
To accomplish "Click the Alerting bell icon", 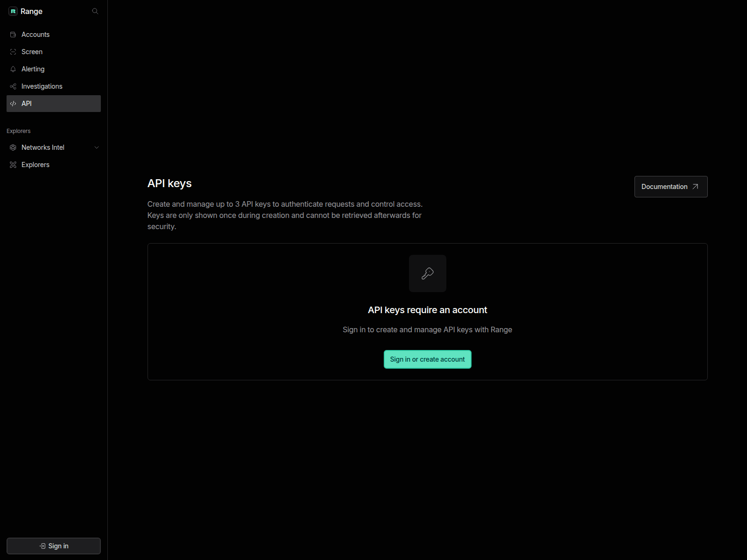I will click(x=13, y=69).
